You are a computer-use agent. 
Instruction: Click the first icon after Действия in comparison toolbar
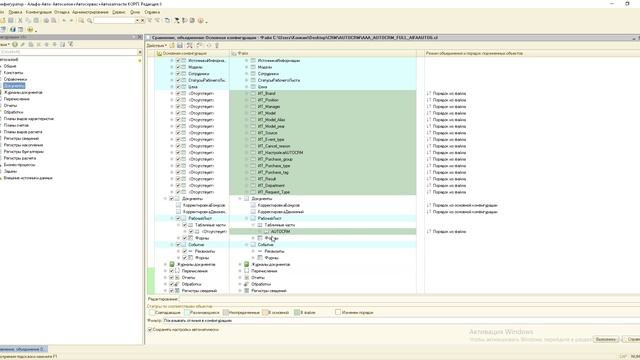pyautogui.click(x=172, y=45)
